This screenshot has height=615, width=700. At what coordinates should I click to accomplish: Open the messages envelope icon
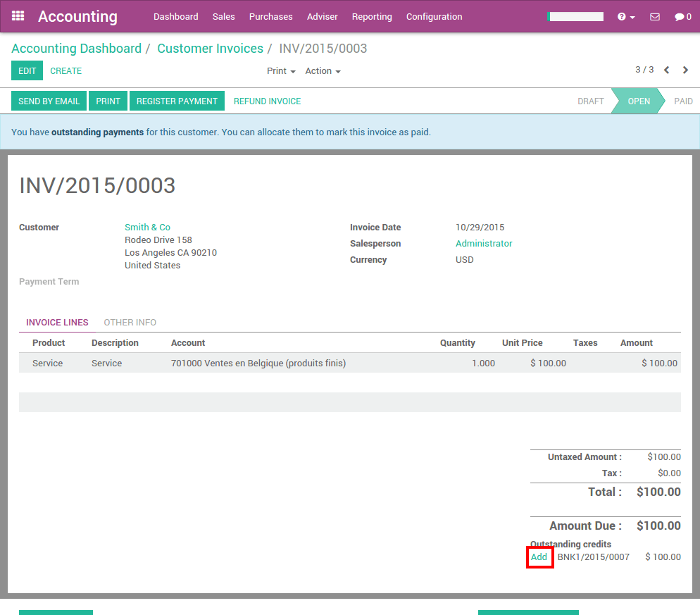(654, 16)
